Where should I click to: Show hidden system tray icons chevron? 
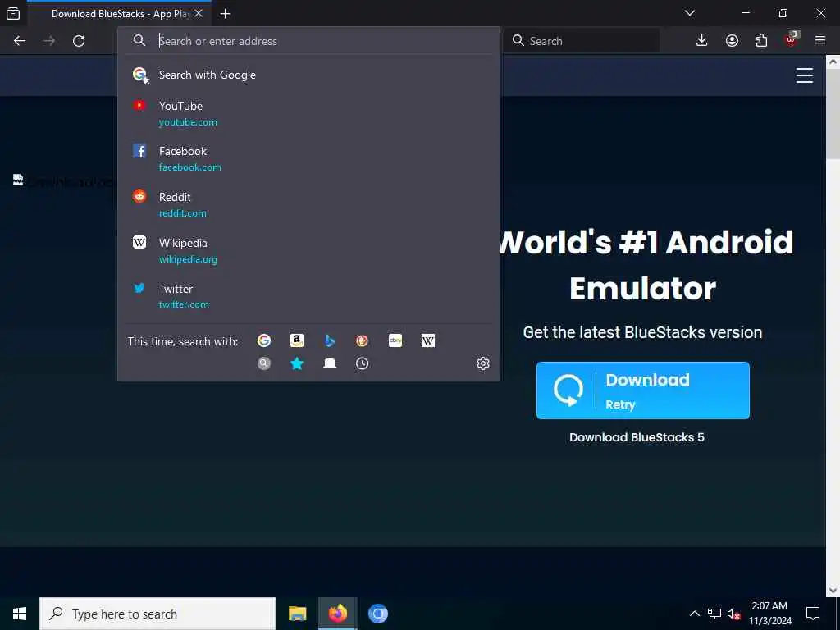coord(694,614)
